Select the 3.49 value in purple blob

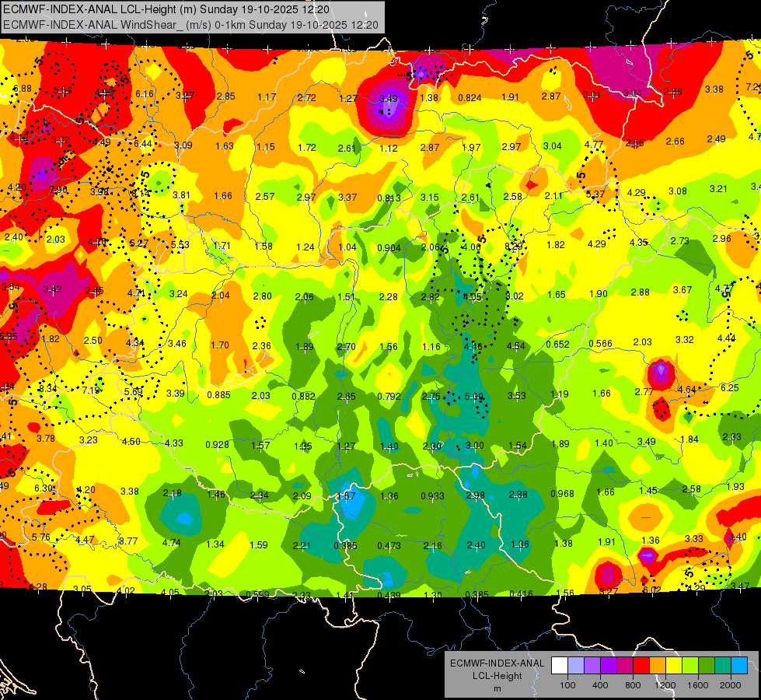tap(388, 99)
